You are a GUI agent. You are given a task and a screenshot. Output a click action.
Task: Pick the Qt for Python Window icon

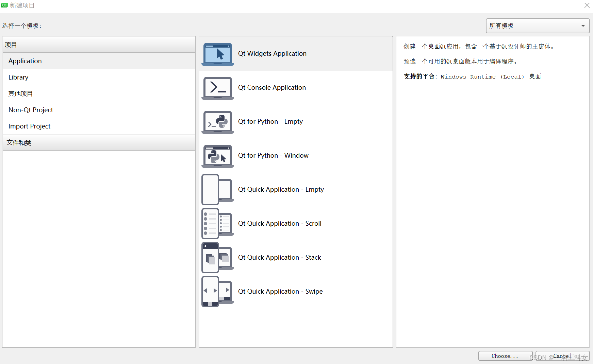pyautogui.click(x=218, y=156)
